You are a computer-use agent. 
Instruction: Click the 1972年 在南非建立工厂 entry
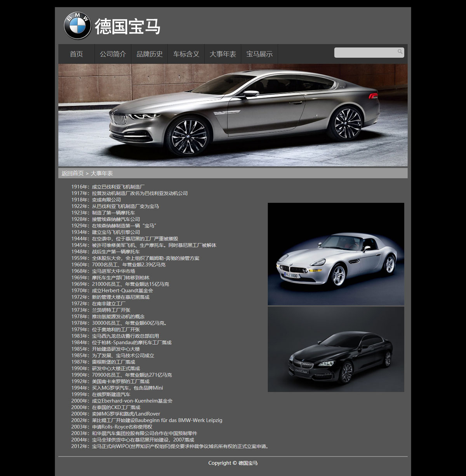99,303
